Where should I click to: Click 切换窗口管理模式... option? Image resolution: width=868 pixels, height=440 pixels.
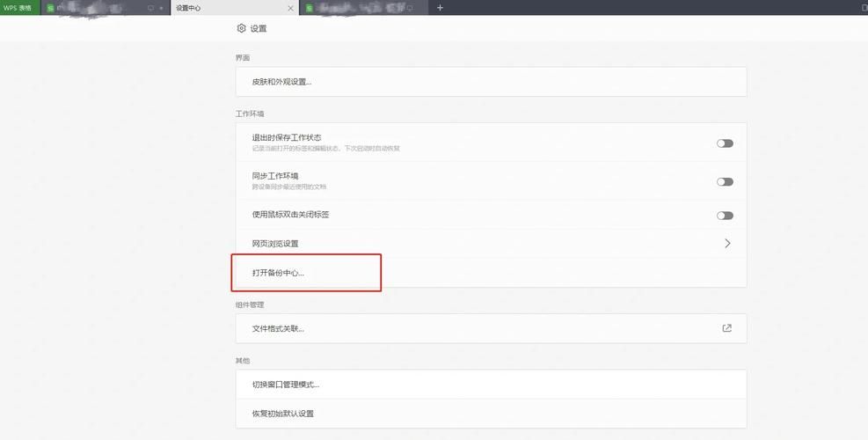tap(491, 385)
